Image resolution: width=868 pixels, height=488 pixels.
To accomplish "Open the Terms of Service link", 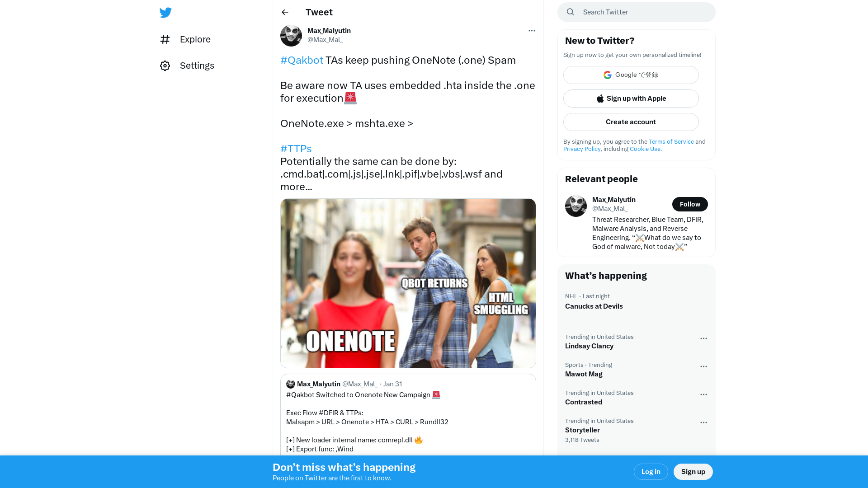I will click(671, 141).
